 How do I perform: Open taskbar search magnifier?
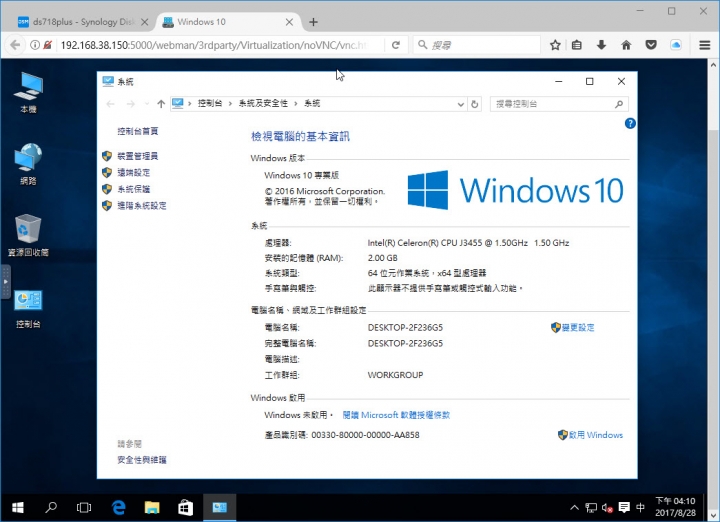pos(51,507)
